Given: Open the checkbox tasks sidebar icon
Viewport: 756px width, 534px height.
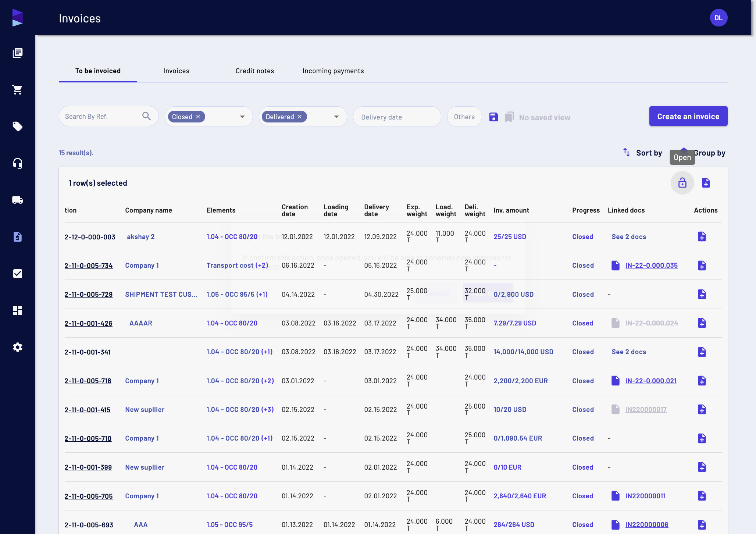Looking at the screenshot, I should coord(18,274).
